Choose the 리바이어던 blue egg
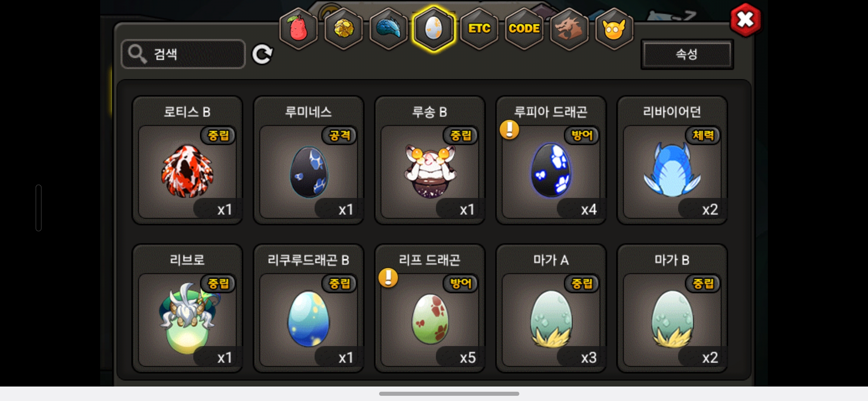 [x=672, y=160]
